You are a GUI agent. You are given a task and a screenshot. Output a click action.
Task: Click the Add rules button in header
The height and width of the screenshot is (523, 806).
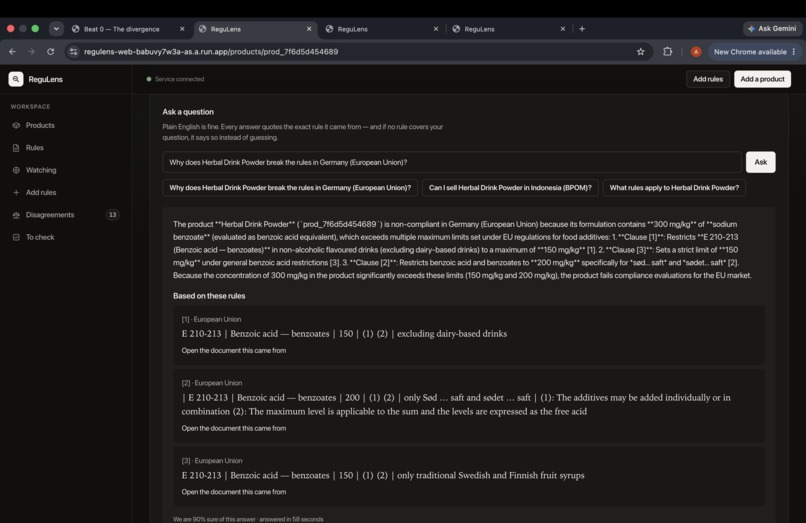(x=708, y=79)
